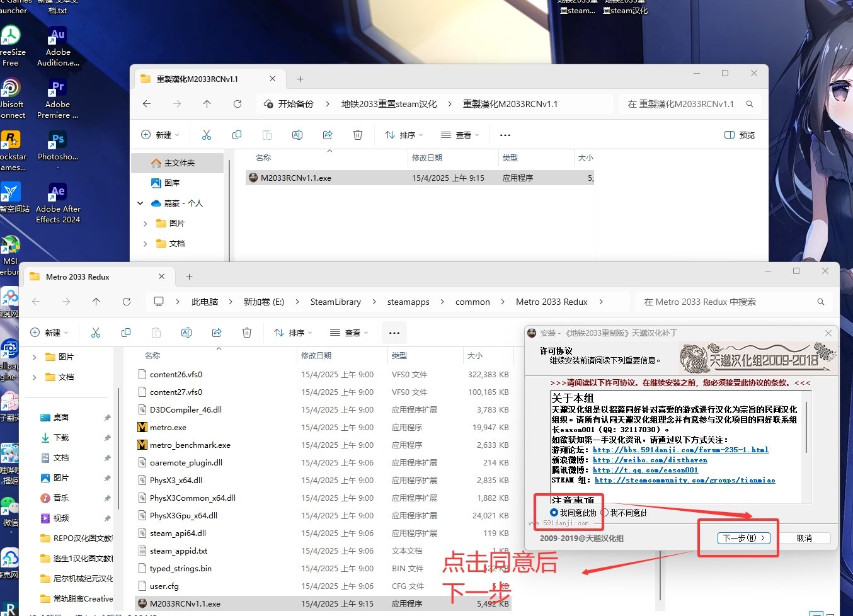Add a new tab in Metro 2033 Redux window
Viewport: 853px width, 616px height.
pyautogui.click(x=189, y=277)
